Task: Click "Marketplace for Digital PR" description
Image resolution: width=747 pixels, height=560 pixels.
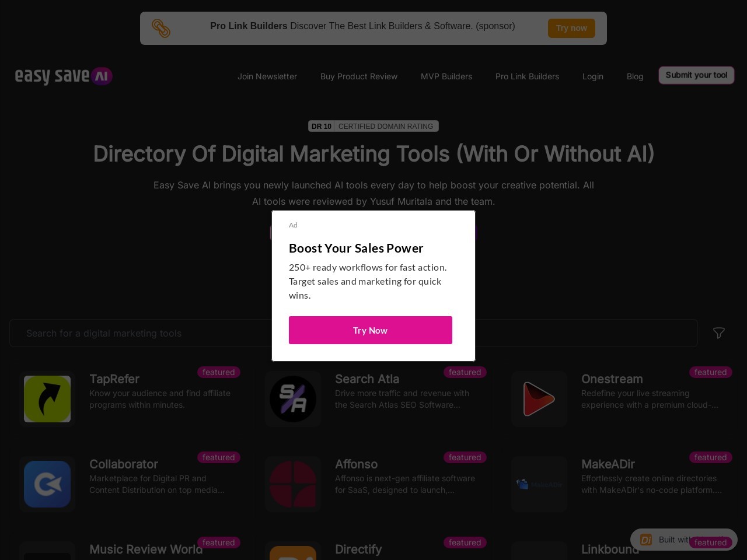Action: point(157,484)
